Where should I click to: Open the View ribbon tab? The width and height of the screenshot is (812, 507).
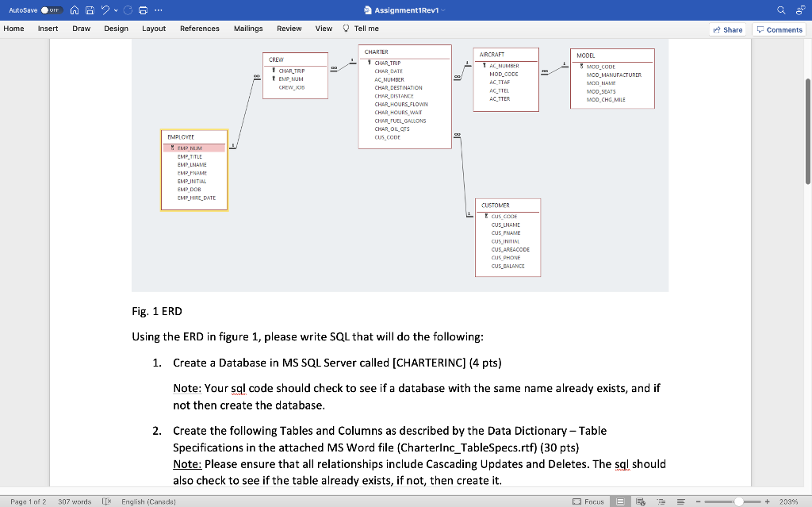324,29
